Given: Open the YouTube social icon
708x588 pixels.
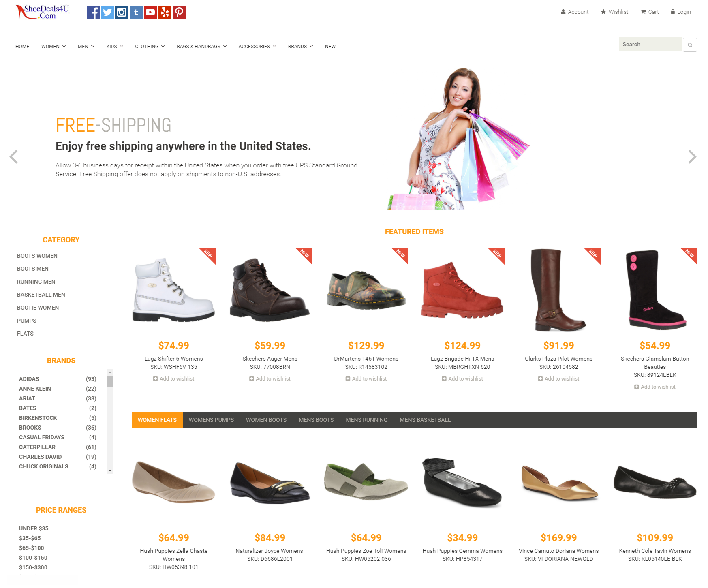Looking at the screenshot, I should [x=150, y=12].
